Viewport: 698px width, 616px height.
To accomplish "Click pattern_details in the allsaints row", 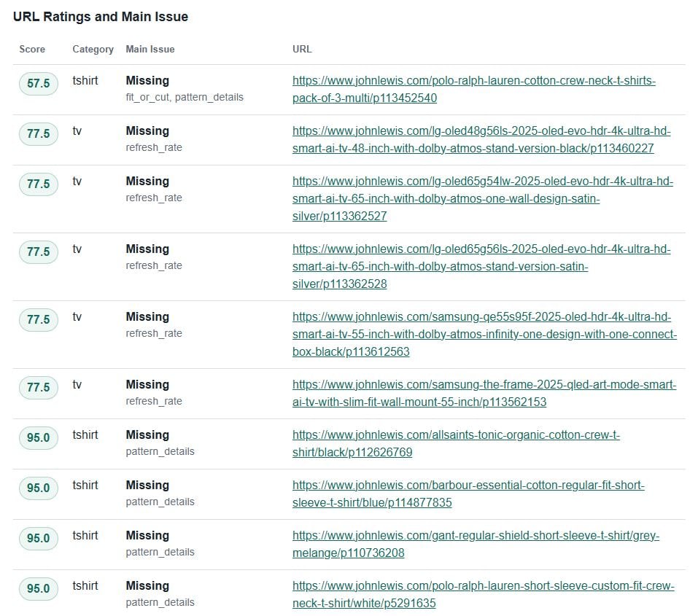I will [x=160, y=451].
